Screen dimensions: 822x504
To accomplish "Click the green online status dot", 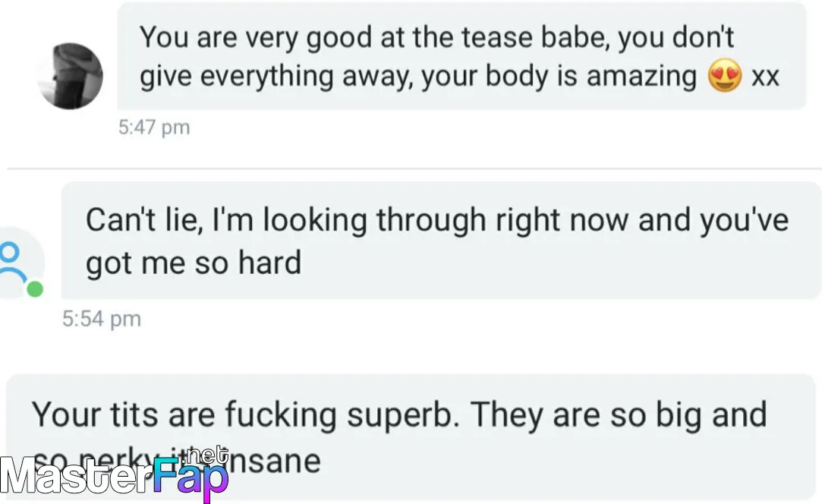I will pyautogui.click(x=35, y=289).
